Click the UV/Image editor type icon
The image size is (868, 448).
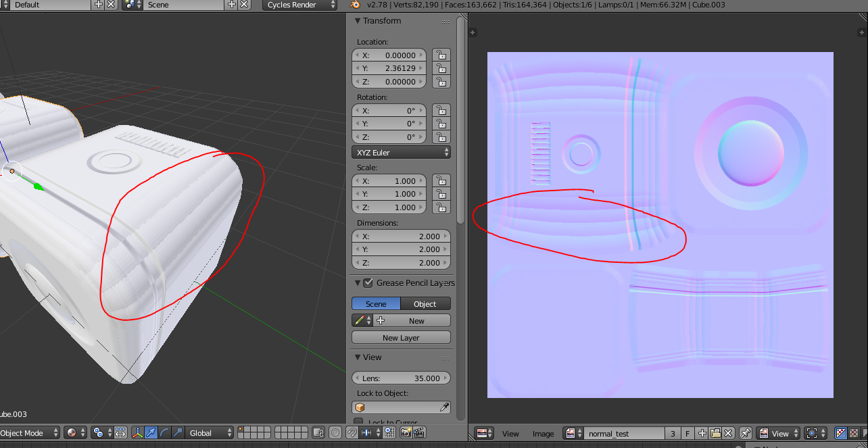483,433
